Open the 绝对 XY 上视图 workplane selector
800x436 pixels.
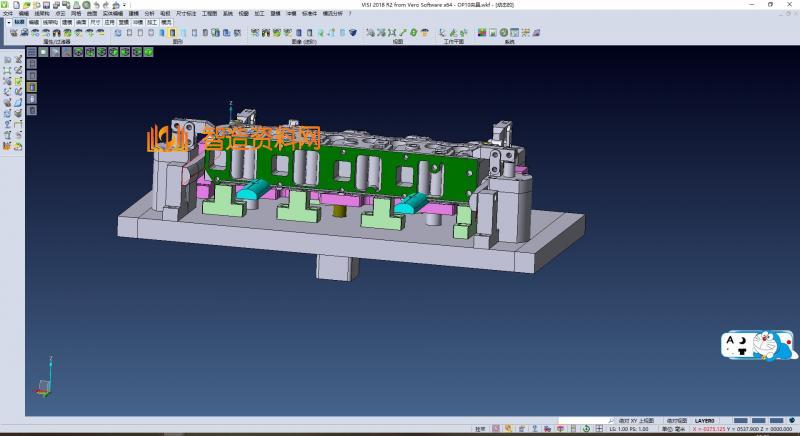(636, 421)
